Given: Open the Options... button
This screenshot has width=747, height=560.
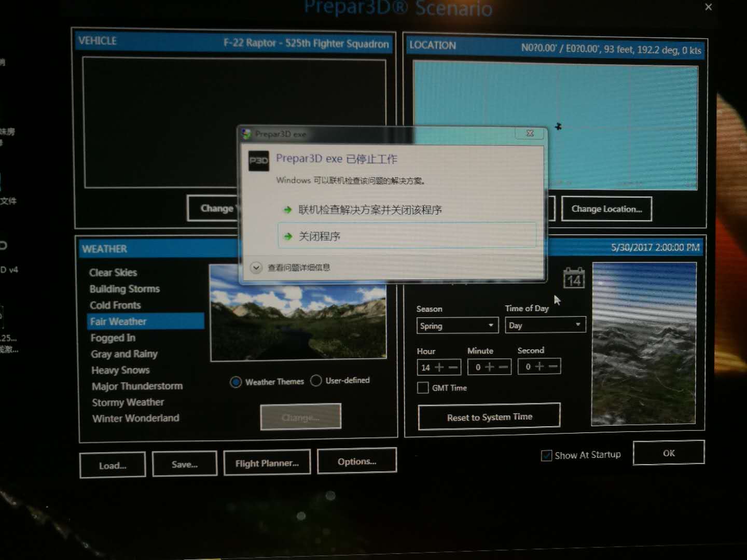Looking at the screenshot, I should click(357, 461).
